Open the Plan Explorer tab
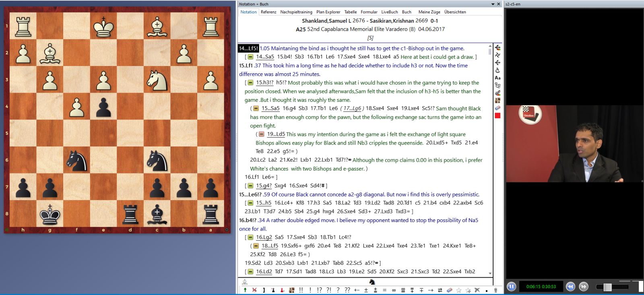 328,12
